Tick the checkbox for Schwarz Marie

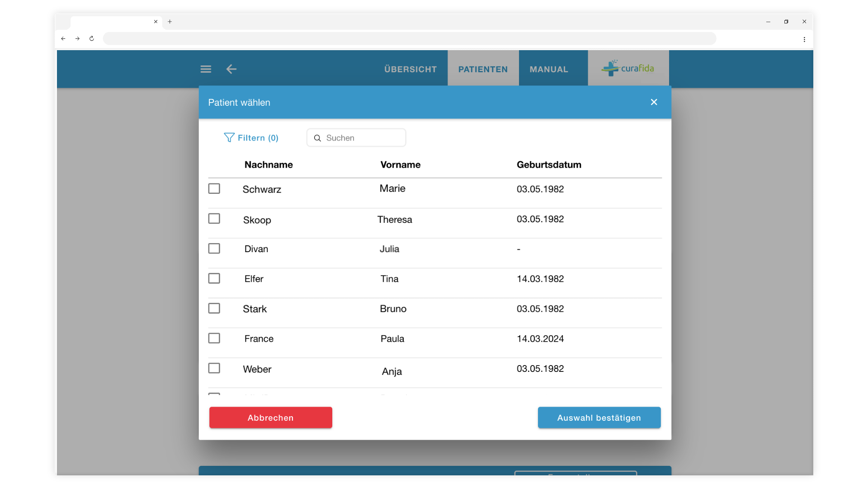[214, 188]
